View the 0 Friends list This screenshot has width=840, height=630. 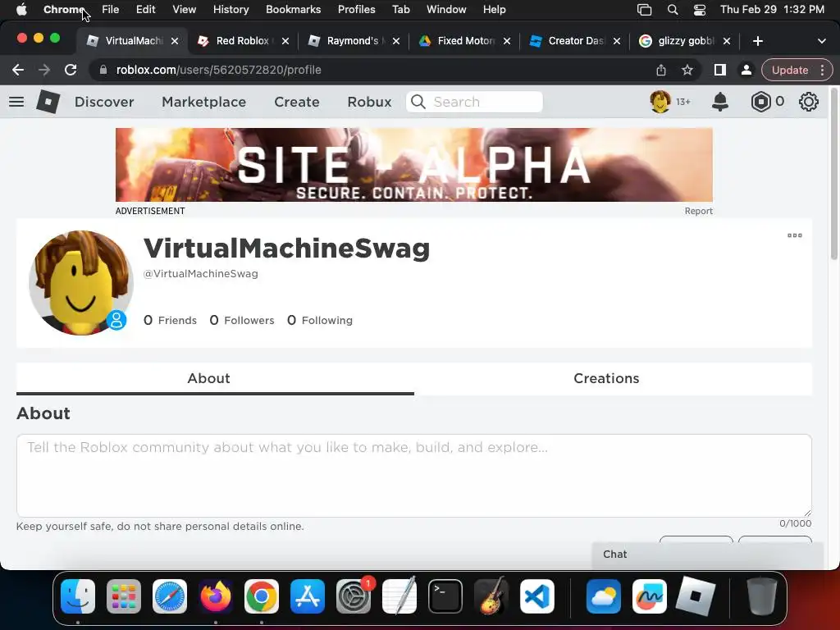pos(171,321)
